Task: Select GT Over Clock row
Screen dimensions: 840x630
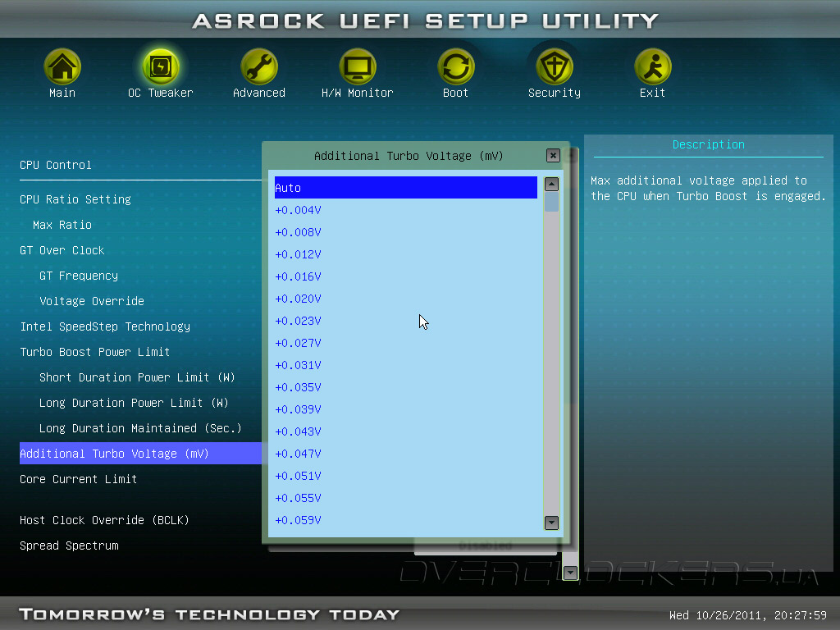Action: [x=62, y=250]
